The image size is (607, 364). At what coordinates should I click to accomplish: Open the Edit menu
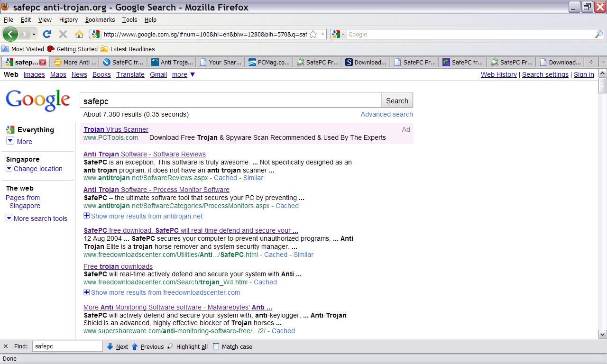26,19
